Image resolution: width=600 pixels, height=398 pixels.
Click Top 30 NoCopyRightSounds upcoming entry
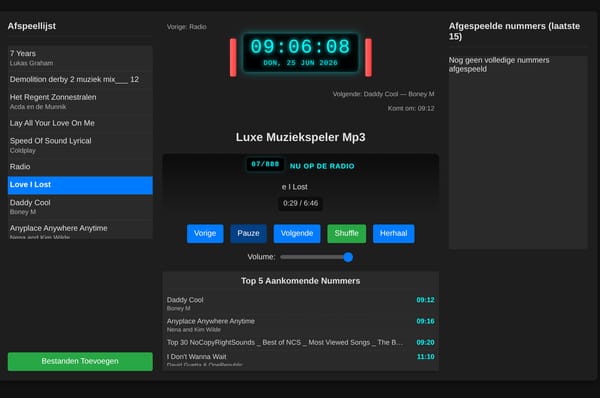pyautogui.click(x=300, y=343)
